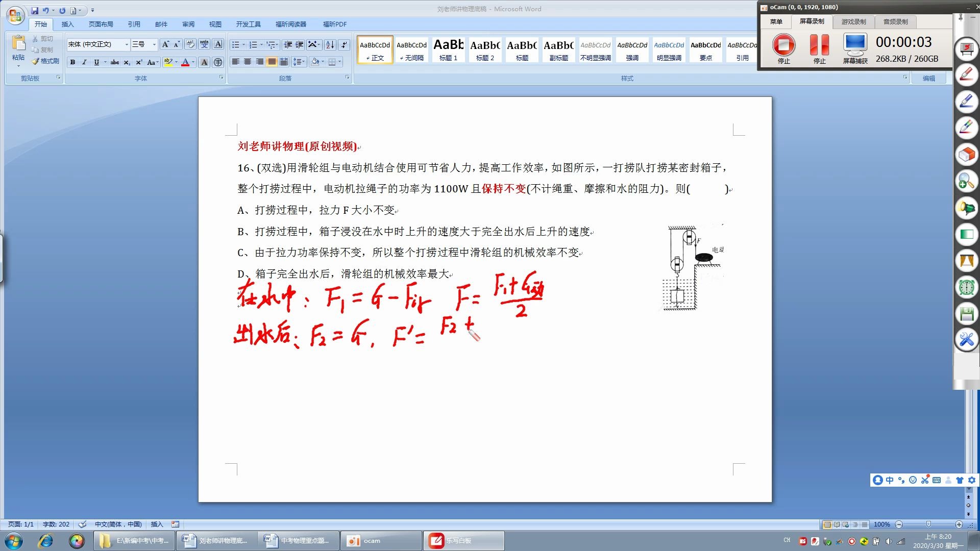Open the 乐写白板 taskbar window
Image resolution: width=980 pixels, height=551 pixels.
click(463, 541)
